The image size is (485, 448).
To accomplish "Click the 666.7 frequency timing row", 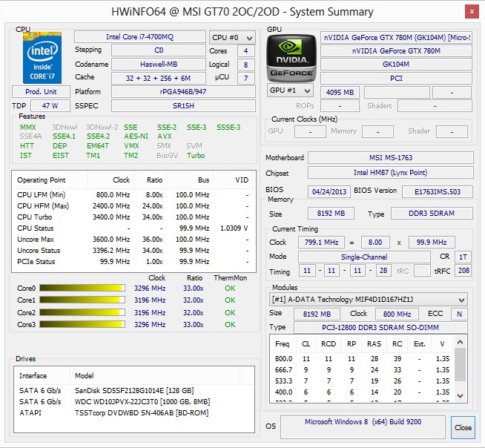I will 362,369.
